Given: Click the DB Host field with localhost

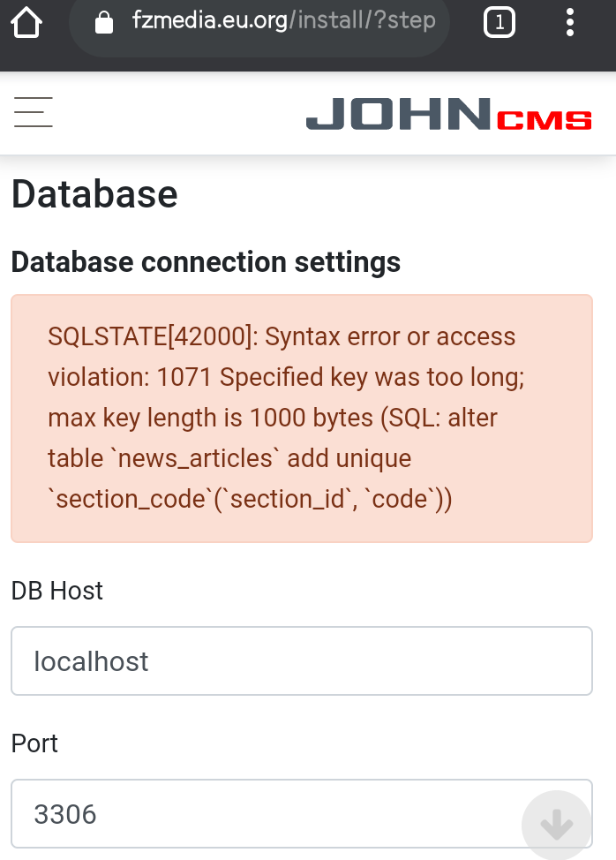Looking at the screenshot, I should 301,661.
